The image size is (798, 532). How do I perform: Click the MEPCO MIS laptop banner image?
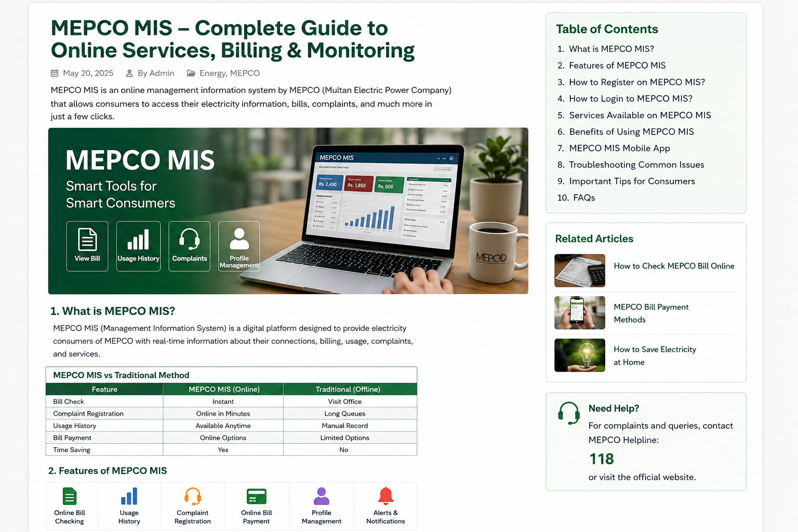click(x=288, y=211)
